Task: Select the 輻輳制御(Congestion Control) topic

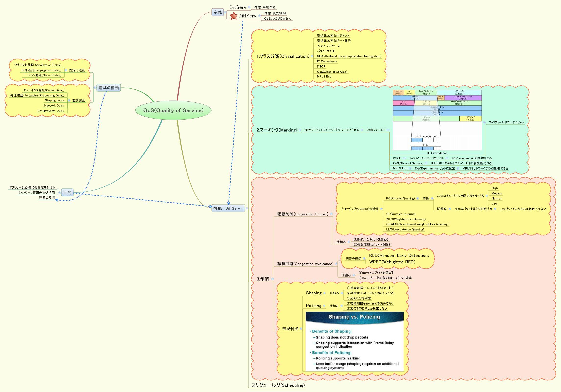Action: point(303,214)
